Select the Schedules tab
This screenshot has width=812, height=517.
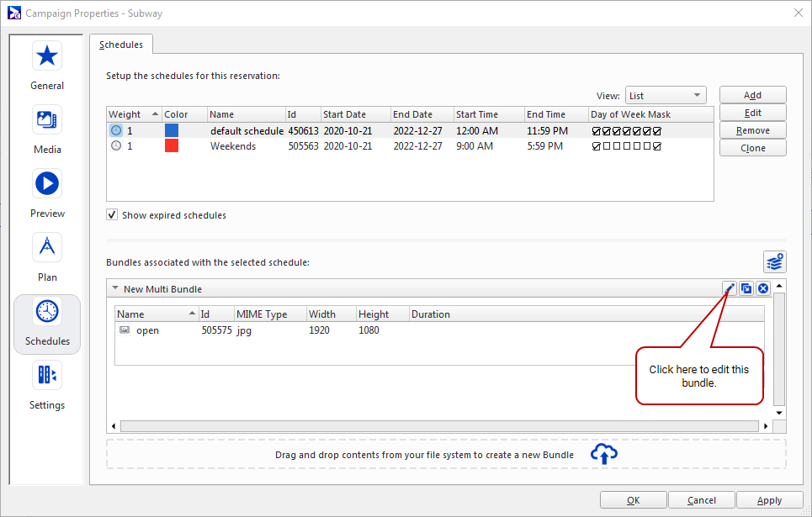coord(121,45)
